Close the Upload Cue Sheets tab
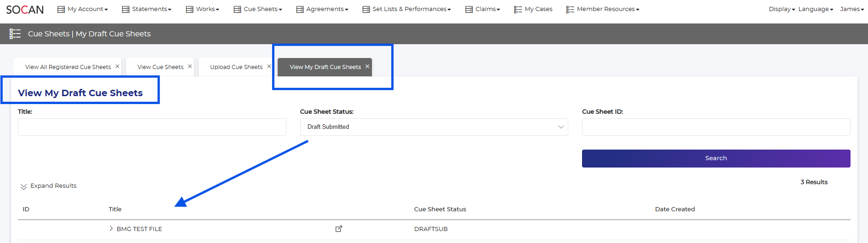The width and height of the screenshot is (868, 243). tap(269, 66)
